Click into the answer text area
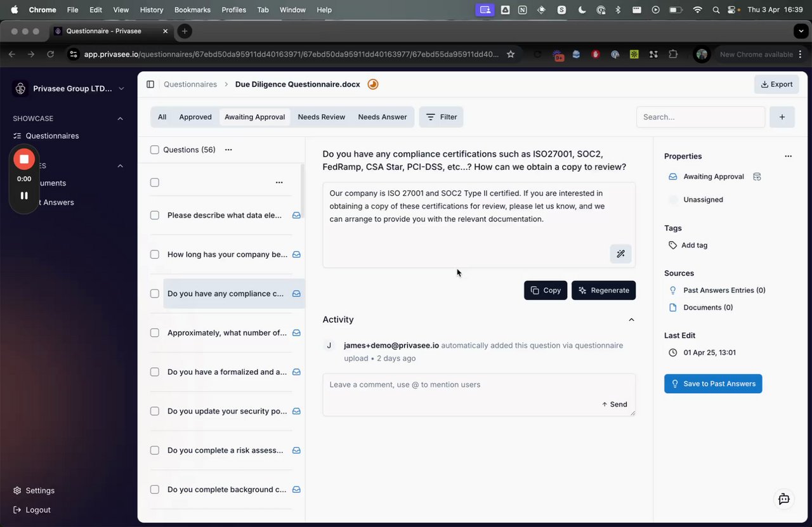812x527 pixels. click(x=479, y=225)
